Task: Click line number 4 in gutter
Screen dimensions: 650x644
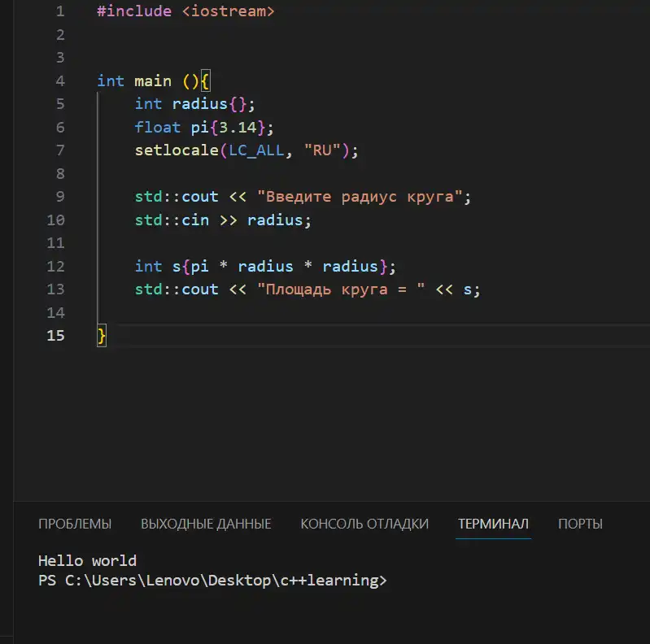Action: [x=60, y=80]
